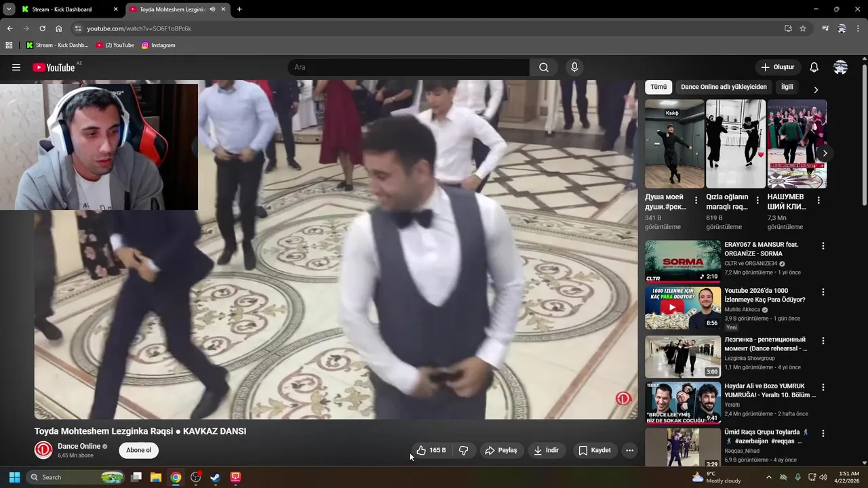868x488 pixels.
Task: Select Dance Online adlı yükleyiciden chip
Action: click(x=724, y=87)
